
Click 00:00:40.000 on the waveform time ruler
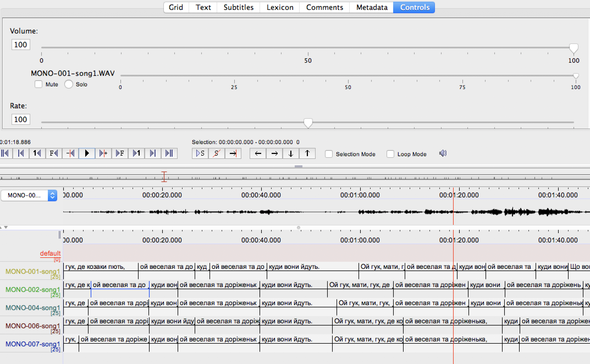point(261,195)
